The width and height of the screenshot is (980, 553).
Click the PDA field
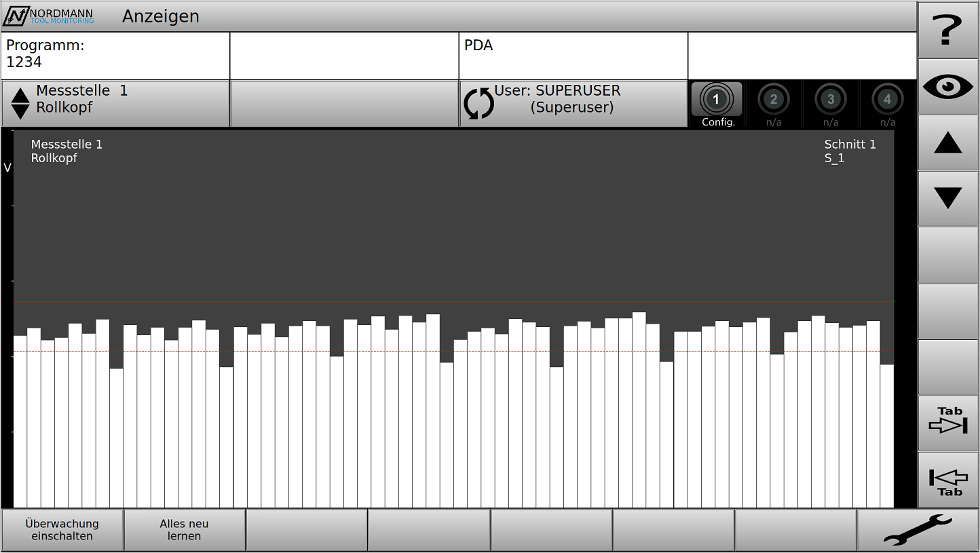[573, 56]
